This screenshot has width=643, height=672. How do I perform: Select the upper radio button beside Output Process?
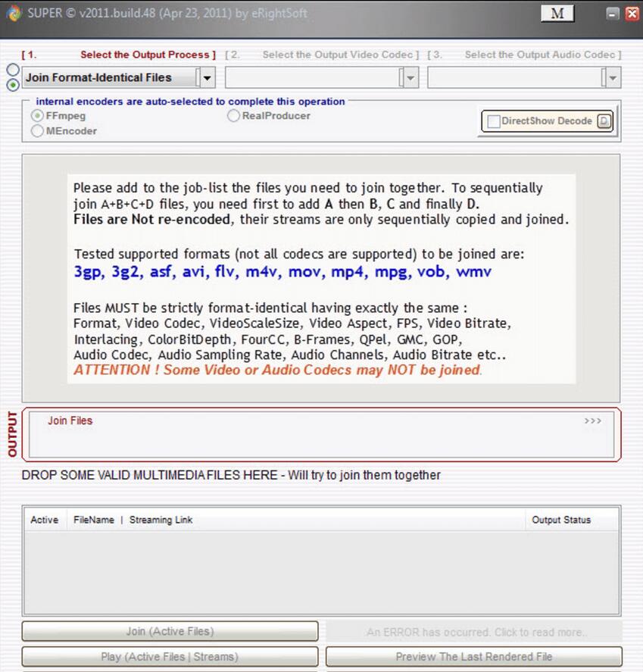click(13, 70)
